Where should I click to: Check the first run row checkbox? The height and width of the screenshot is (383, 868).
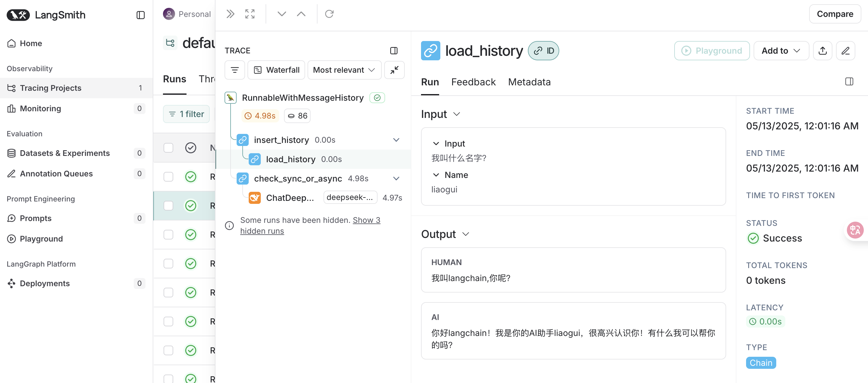pyautogui.click(x=168, y=148)
